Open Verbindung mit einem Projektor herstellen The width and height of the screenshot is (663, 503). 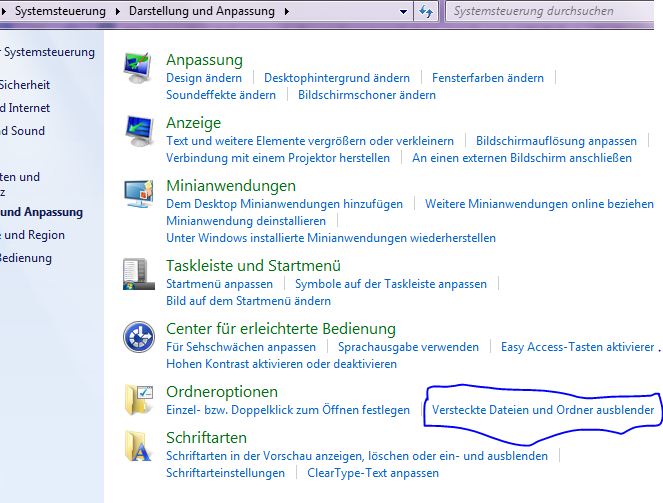[278, 158]
